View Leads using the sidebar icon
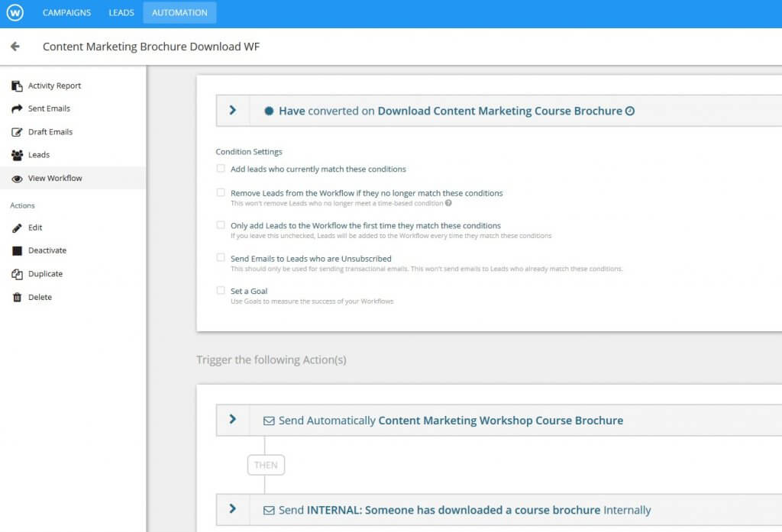Image resolution: width=782 pixels, height=532 pixels. 37,154
